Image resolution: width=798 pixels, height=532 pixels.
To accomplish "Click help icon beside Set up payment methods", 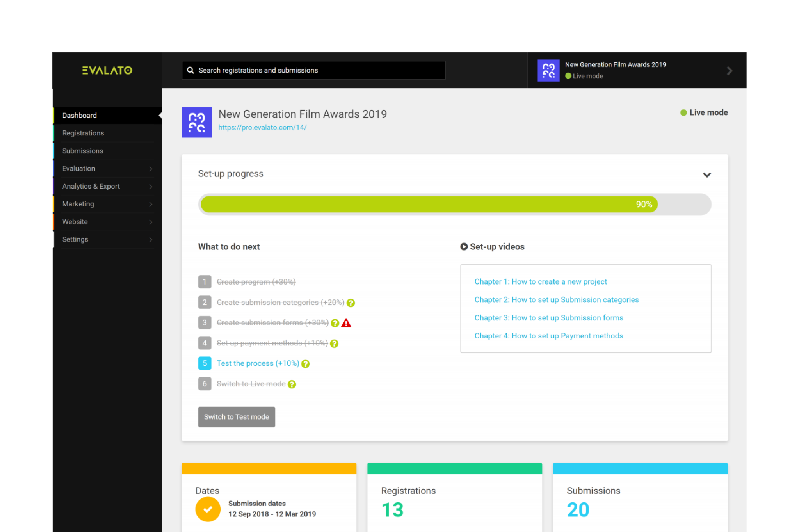I will 334,344.
